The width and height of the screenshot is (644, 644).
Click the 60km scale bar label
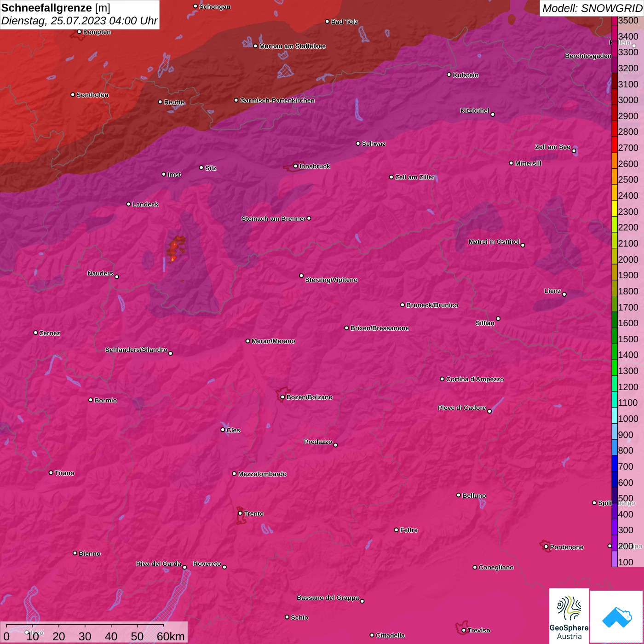click(171, 636)
